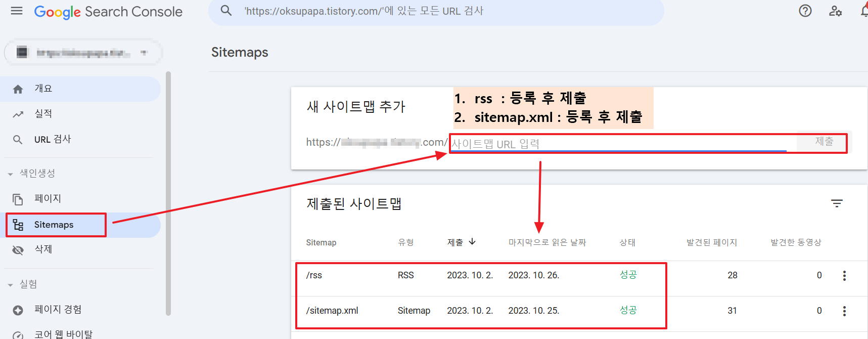The width and height of the screenshot is (868, 339).
Task: Open user and settings management icon
Action: pyautogui.click(x=835, y=11)
